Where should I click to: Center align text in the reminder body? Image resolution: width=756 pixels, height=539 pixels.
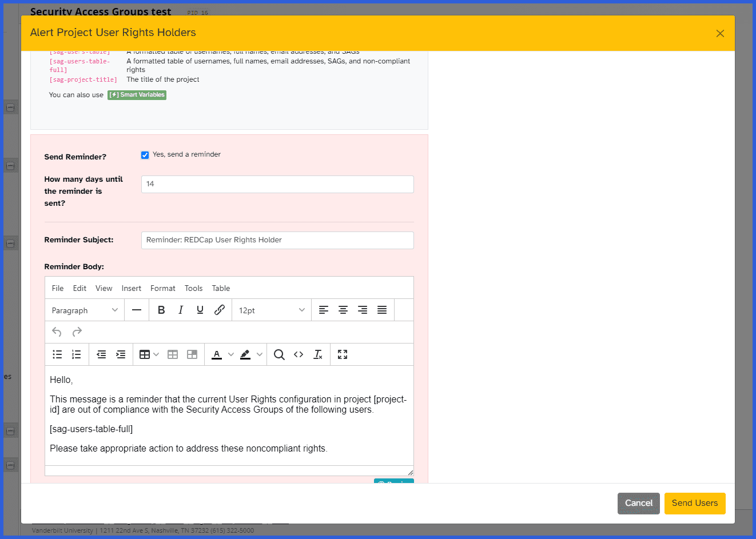[343, 310]
